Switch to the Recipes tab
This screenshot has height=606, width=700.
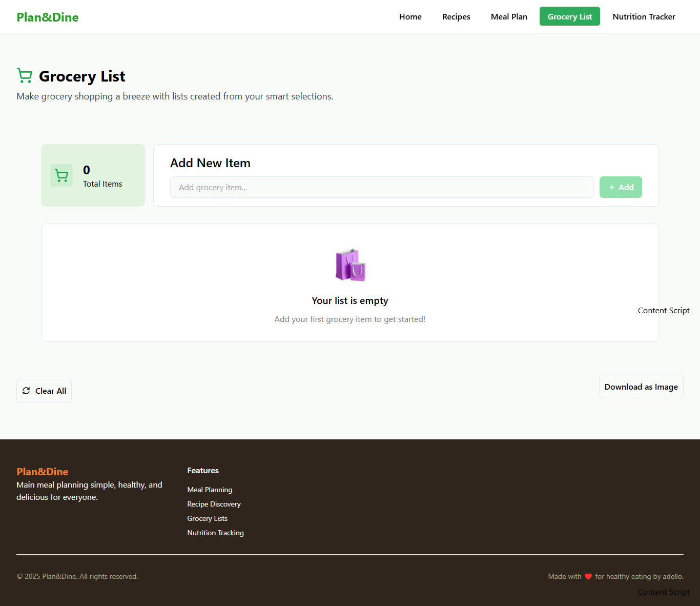point(456,16)
